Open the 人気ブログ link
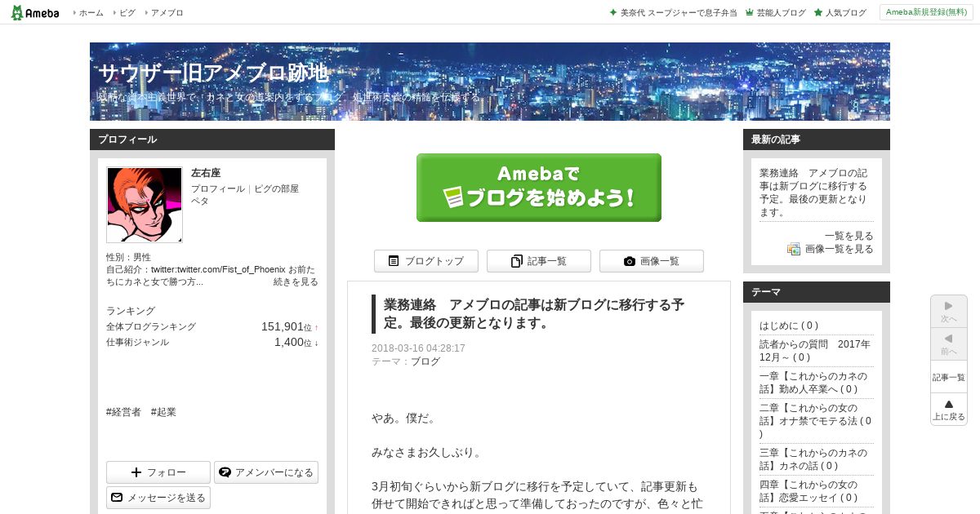980x514 pixels. [x=845, y=13]
